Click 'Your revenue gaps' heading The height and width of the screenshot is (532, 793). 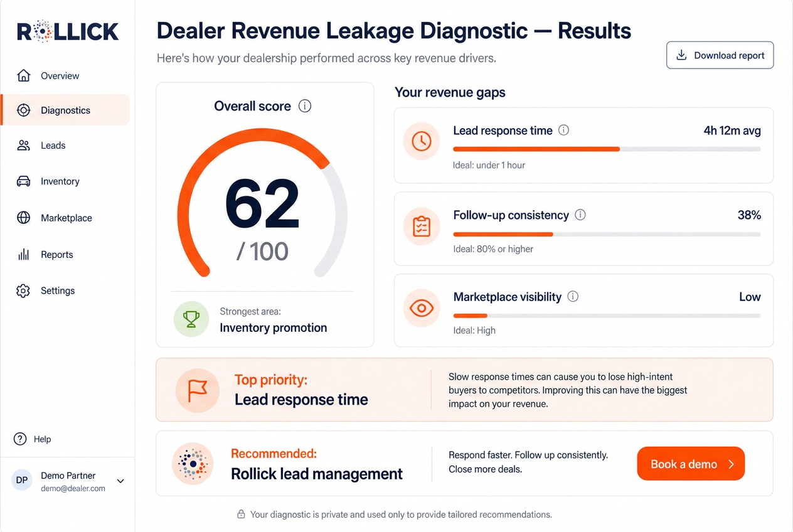coord(450,93)
